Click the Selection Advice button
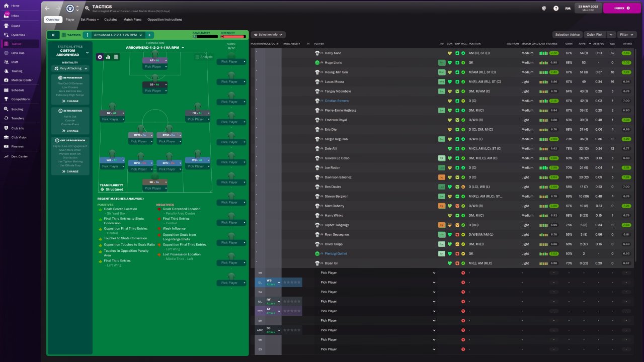Viewport: 644px width, 362px height. click(x=568, y=35)
